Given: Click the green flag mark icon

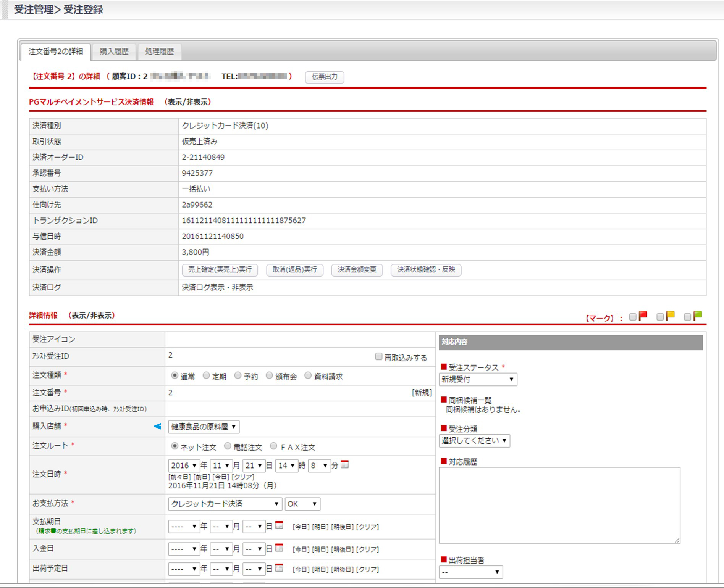Looking at the screenshot, I should 698,316.
